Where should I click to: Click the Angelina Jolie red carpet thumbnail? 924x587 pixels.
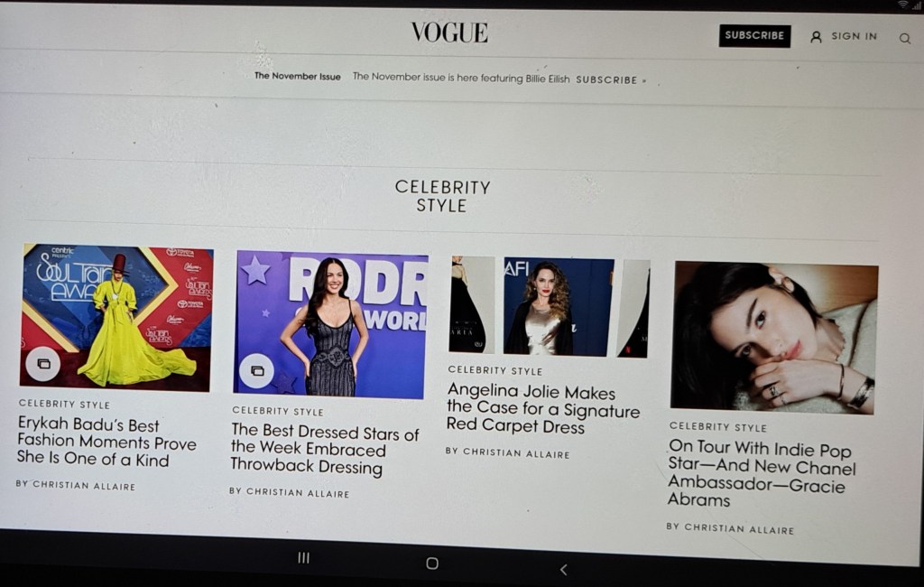[550, 307]
